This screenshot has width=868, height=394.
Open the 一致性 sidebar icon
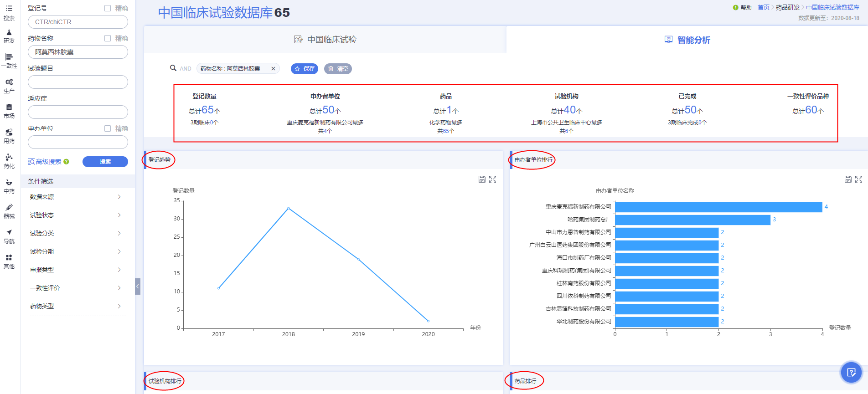[x=9, y=61]
